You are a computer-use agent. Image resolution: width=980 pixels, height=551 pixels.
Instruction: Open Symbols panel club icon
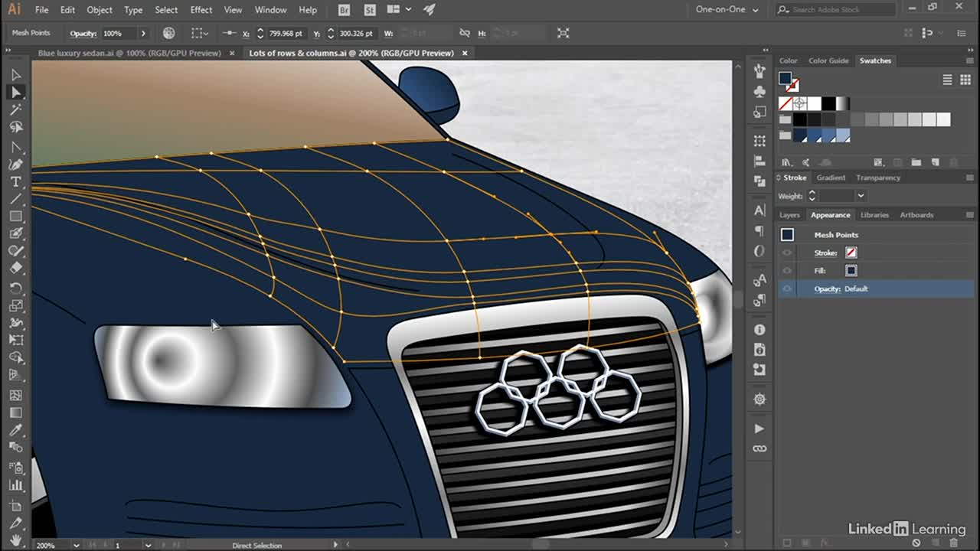[759, 91]
